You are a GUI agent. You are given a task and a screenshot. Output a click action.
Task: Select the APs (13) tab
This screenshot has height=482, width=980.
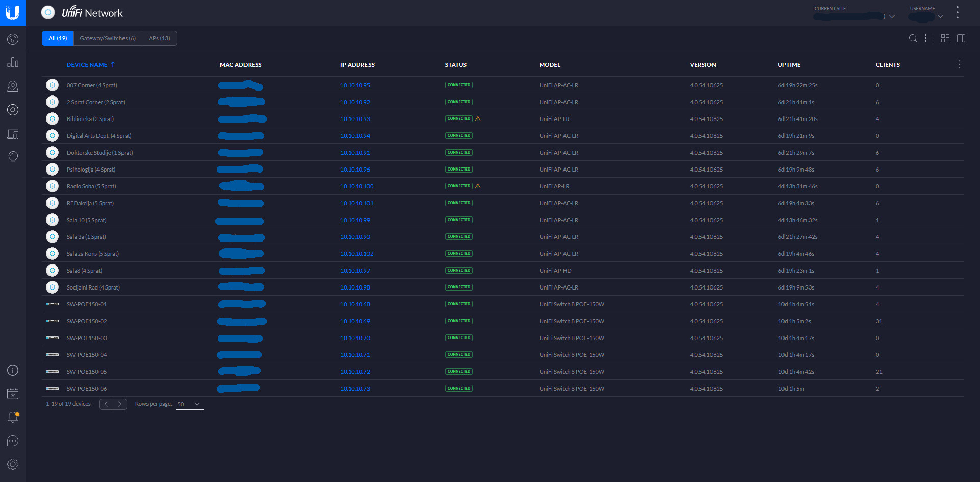pyautogui.click(x=159, y=38)
